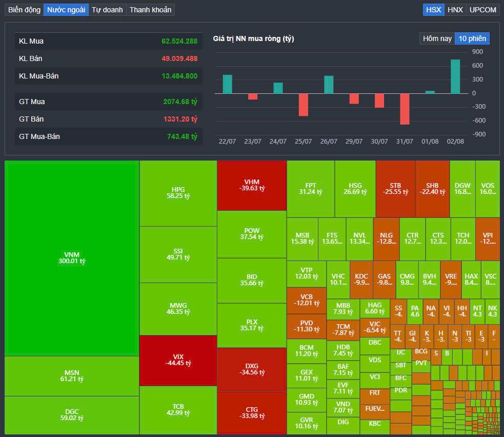Image resolution: width=504 pixels, height=437 pixels.
Task: Select the SSI 49.71 tỷ tile
Action: click(x=178, y=254)
